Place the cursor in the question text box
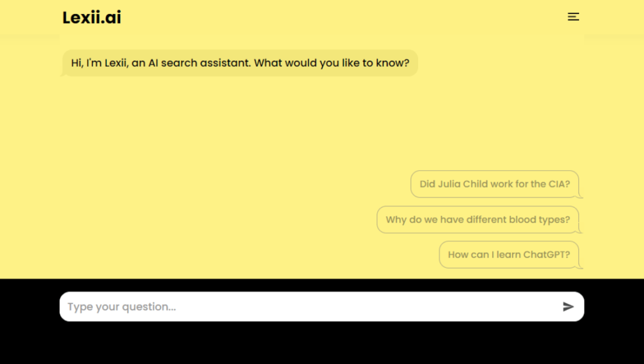Image resolution: width=644 pixels, height=364 pixels. pos(321,306)
